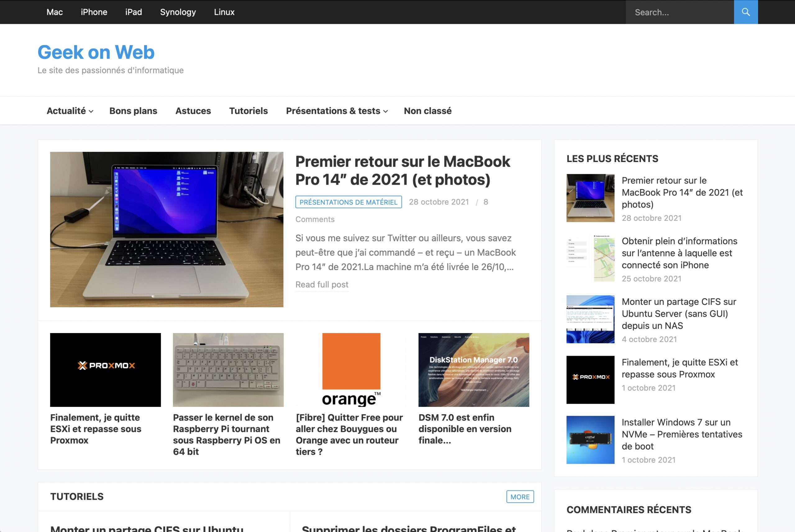Click the LES PLUS RÉCENTS sidebar heading
This screenshot has height=532, width=795.
pyautogui.click(x=612, y=158)
